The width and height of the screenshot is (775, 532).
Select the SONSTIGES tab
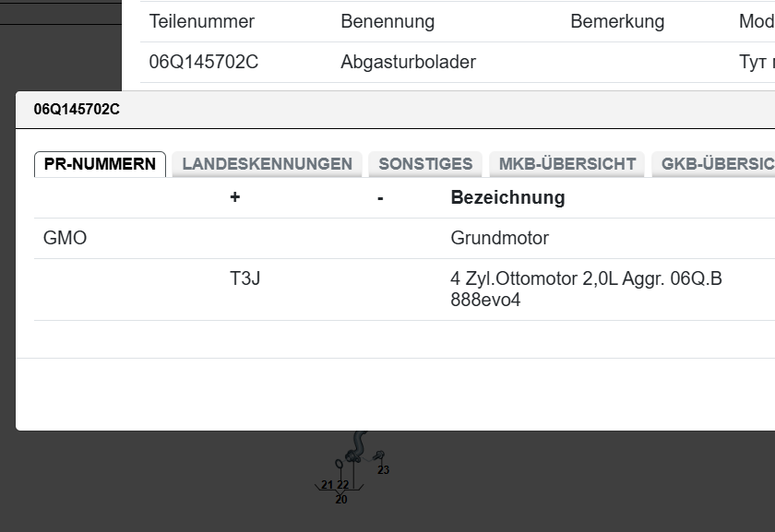point(425,164)
